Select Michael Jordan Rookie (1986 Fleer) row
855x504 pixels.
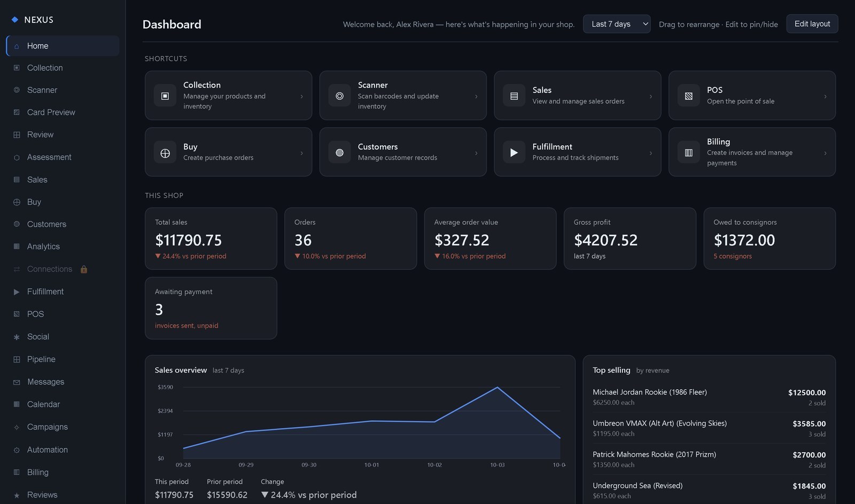coord(709,397)
